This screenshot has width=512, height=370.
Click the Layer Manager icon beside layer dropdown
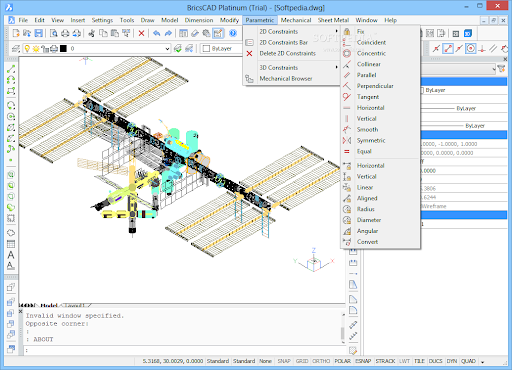pyautogui.click(x=15, y=49)
